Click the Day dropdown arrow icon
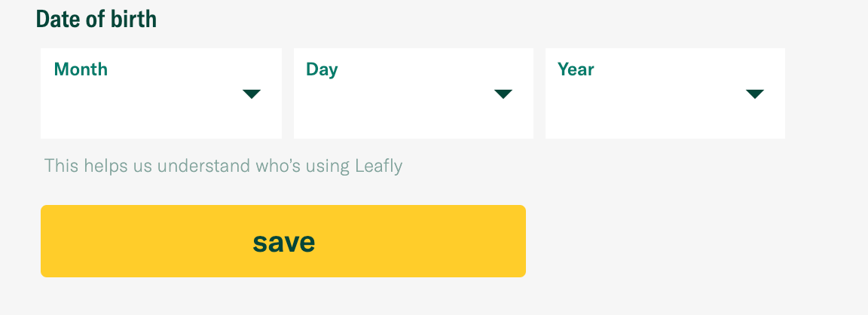The height and width of the screenshot is (315, 868). tap(503, 94)
